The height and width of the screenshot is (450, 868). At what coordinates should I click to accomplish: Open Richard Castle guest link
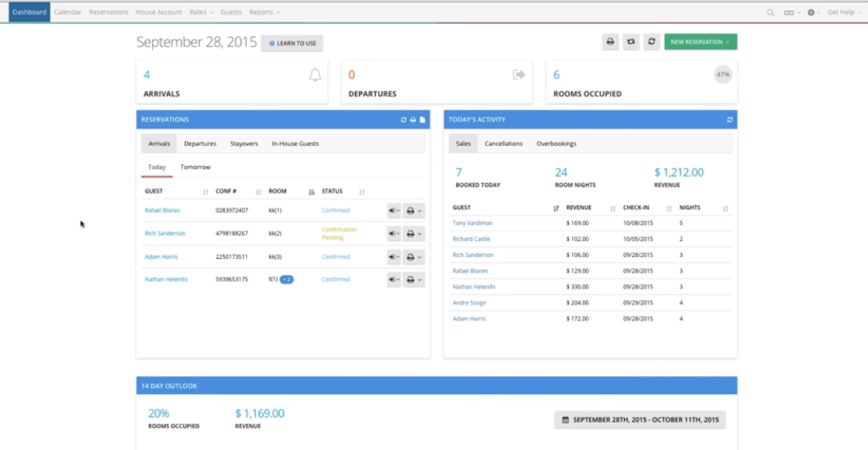coord(471,239)
